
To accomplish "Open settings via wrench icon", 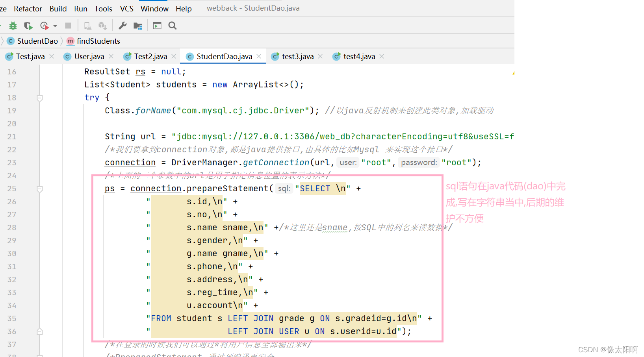I will tap(122, 26).
